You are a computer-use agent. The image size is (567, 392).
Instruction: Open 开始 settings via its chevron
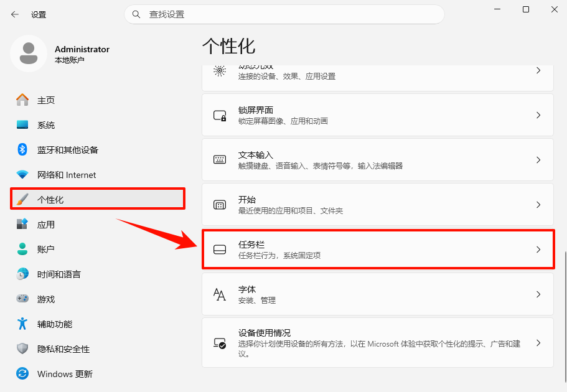(x=538, y=205)
